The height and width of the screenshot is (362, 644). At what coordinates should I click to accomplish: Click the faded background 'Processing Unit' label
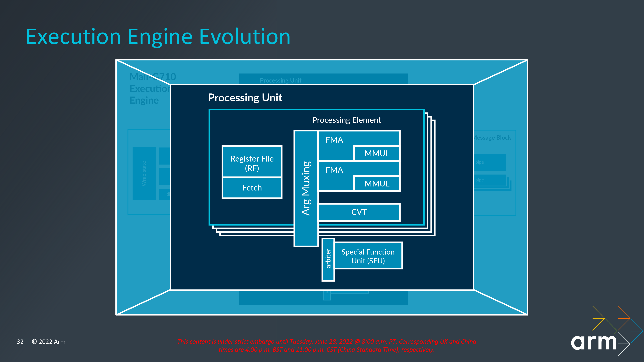pos(280,80)
